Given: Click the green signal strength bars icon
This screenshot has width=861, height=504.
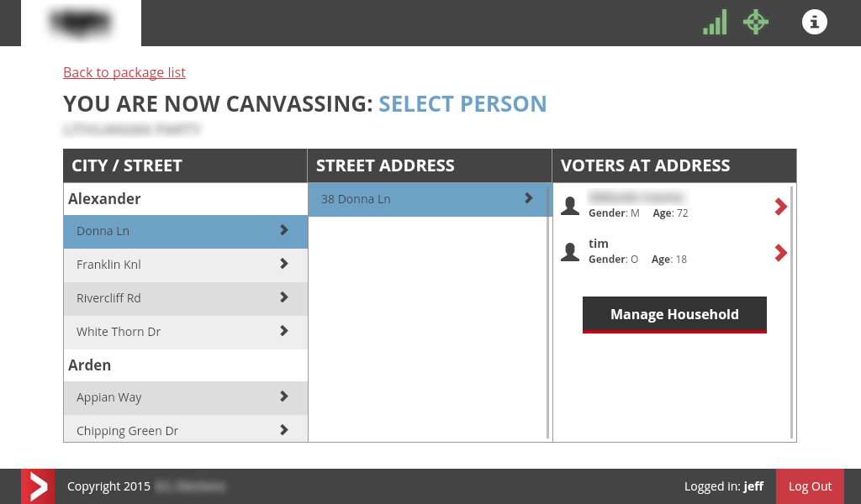Looking at the screenshot, I should point(715,23).
